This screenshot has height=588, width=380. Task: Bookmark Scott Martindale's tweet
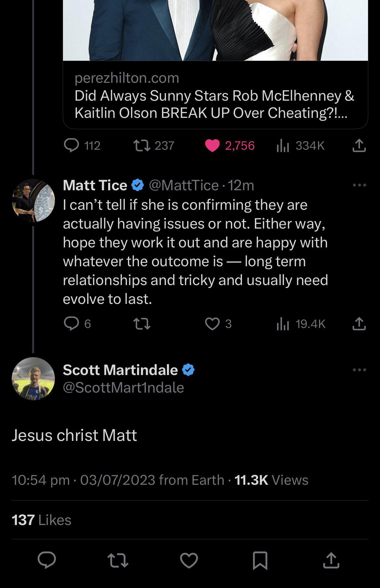coord(260,560)
